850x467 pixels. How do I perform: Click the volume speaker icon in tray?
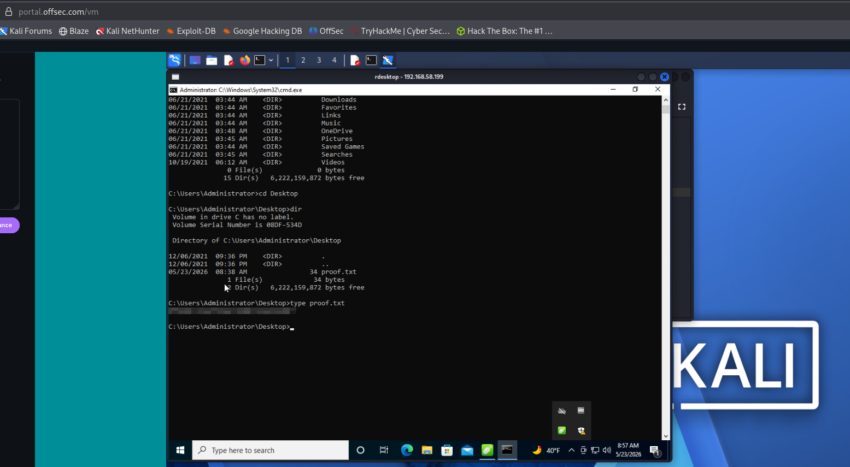pyautogui.click(x=607, y=450)
